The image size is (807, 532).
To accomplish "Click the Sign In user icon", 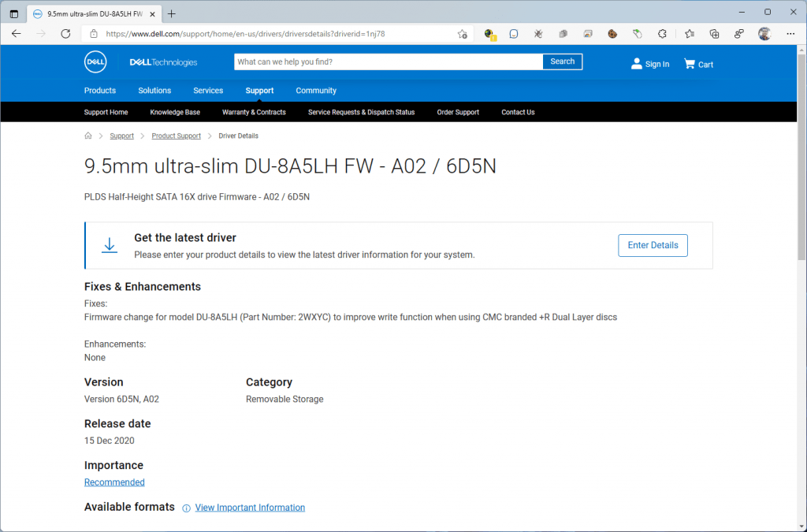I will click(637, 64).
